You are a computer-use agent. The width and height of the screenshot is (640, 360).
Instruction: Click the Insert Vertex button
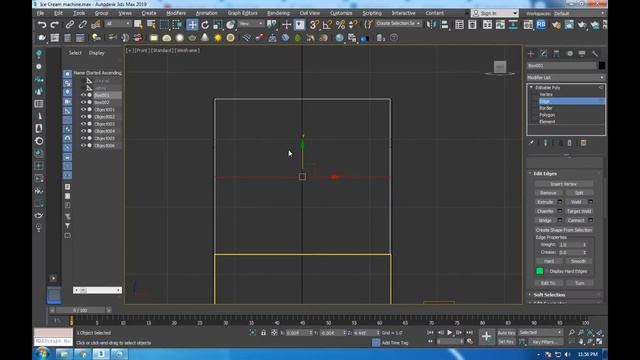pyautogui.click(x=563, y=184)
